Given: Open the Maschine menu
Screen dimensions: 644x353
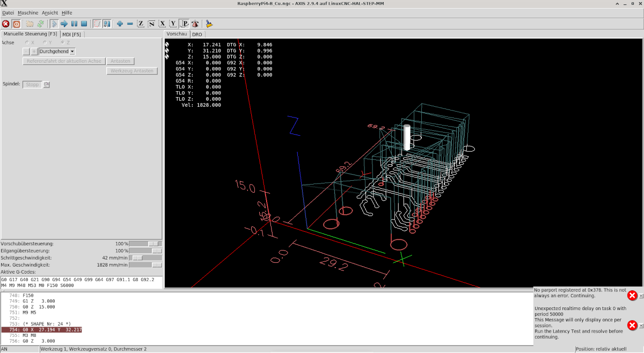Looking at the screenshot, I should (x=27, y=12).
